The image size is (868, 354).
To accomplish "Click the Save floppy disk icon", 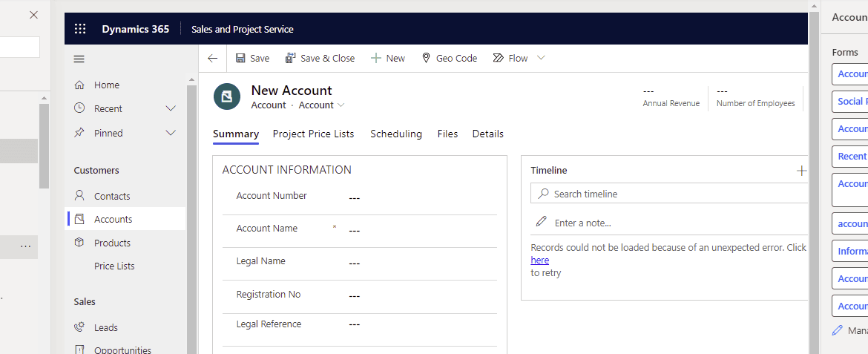I will click(240, 58).
